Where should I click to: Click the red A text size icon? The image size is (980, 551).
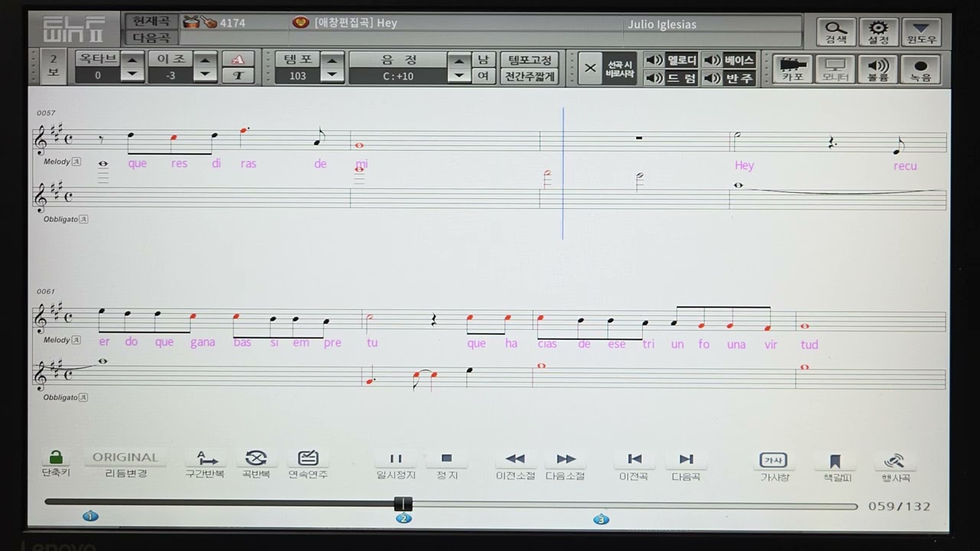238,60
